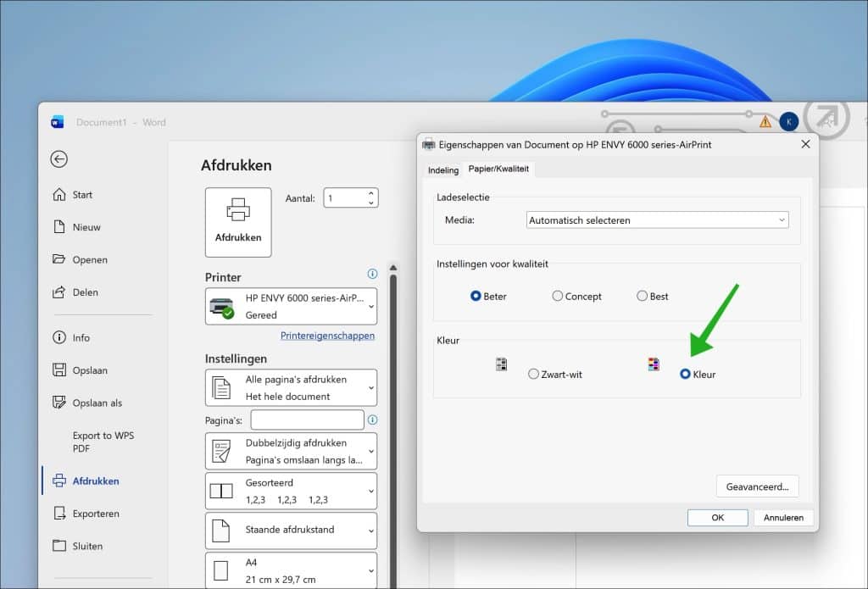The width and height of the screenshot is (868, 589).
Task: Click the Geavanceerd... button
Action: (757, 486)
